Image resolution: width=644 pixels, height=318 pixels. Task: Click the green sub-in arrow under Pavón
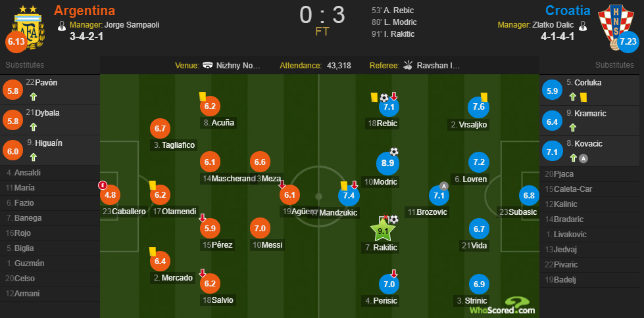(34, 97)
